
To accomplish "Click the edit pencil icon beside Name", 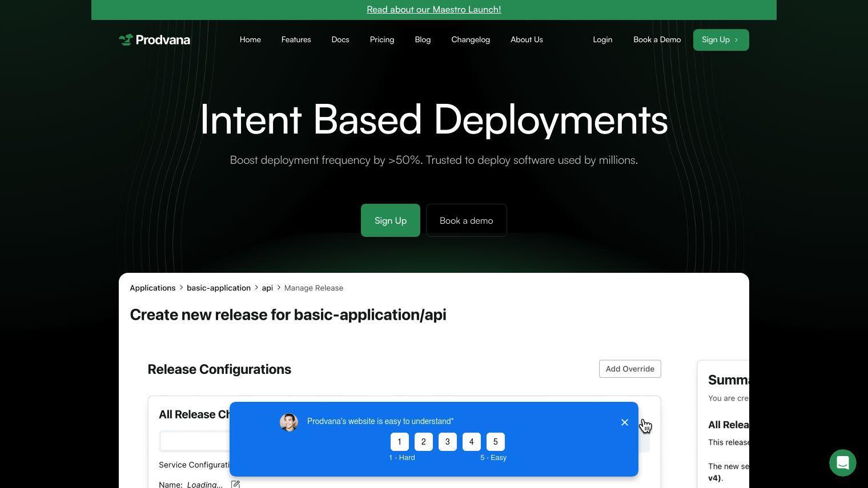I will [235, 484].
